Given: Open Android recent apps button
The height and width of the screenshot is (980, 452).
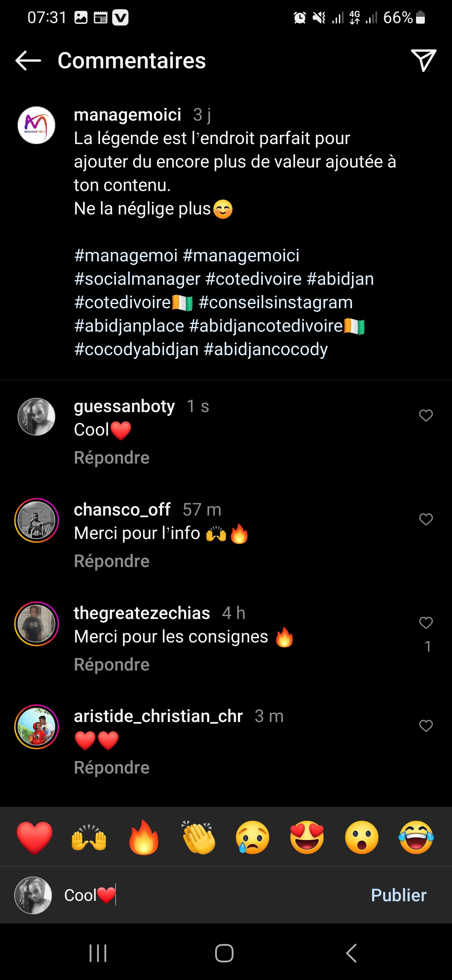Looking at the screenshot, I should [98, 953].
